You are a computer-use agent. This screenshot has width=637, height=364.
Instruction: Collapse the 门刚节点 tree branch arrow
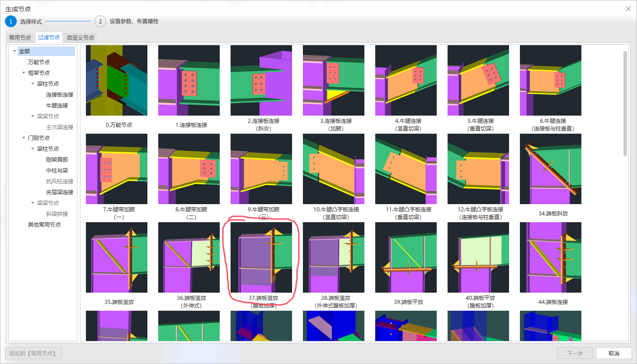[24, 138]
